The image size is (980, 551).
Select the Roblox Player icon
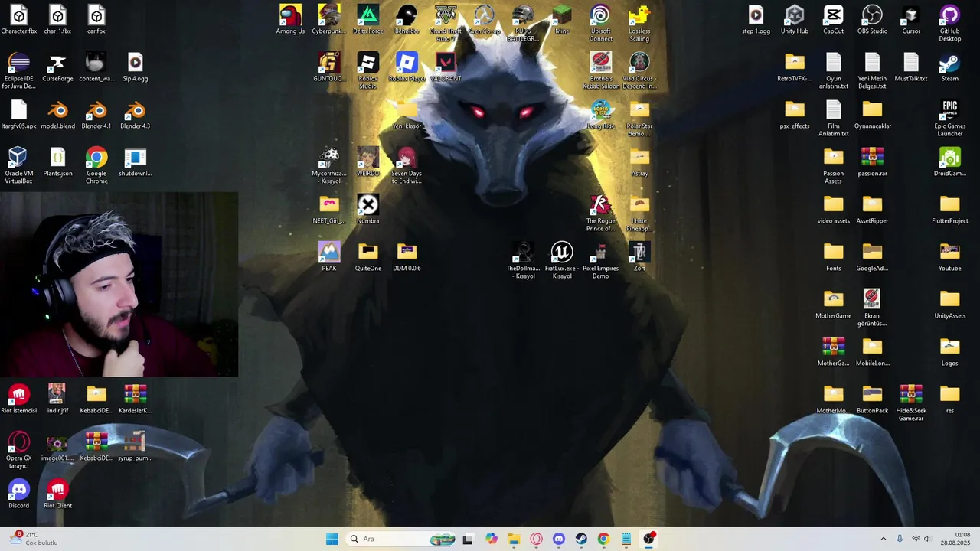[407, 67]
